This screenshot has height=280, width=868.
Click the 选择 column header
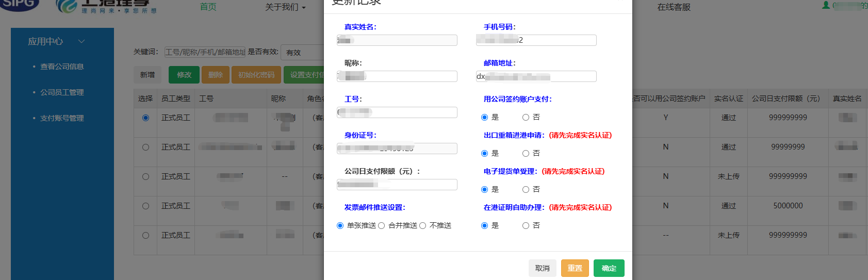pos(145,98)
